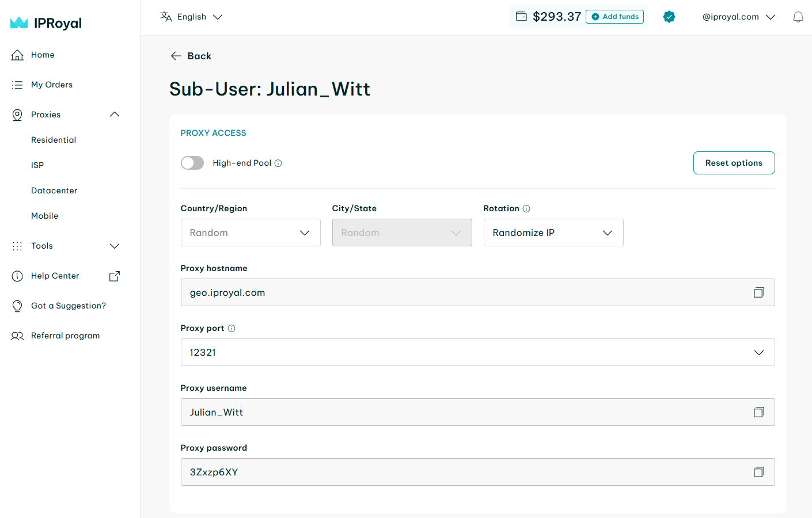Enable the High-end Pool toggle
Screen dimensions: 812x518
tap(192, 163)
